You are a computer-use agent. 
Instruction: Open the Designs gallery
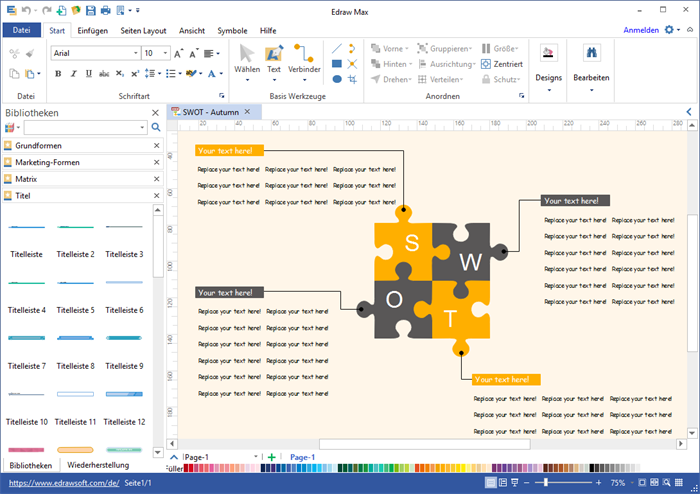[548, 63]
